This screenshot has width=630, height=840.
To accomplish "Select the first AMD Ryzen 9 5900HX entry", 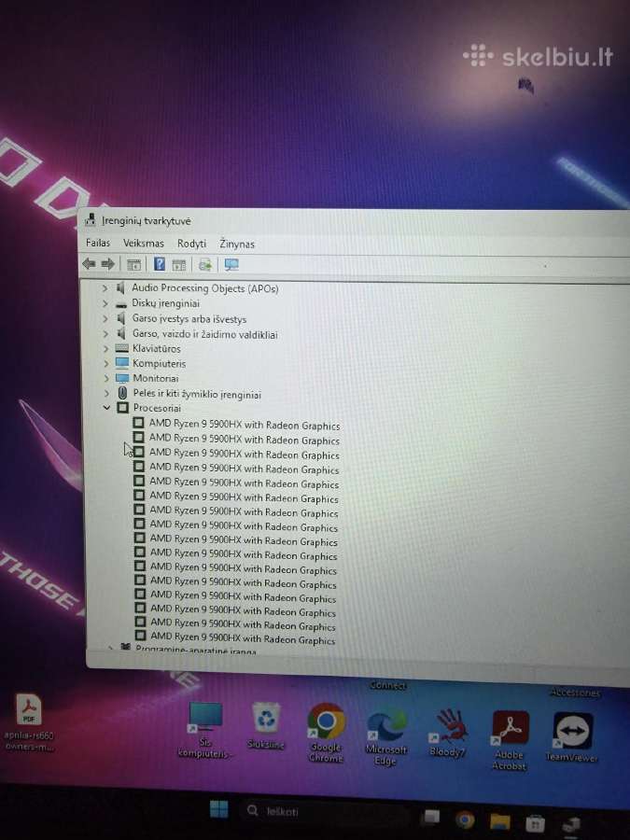I will (245, 426).
